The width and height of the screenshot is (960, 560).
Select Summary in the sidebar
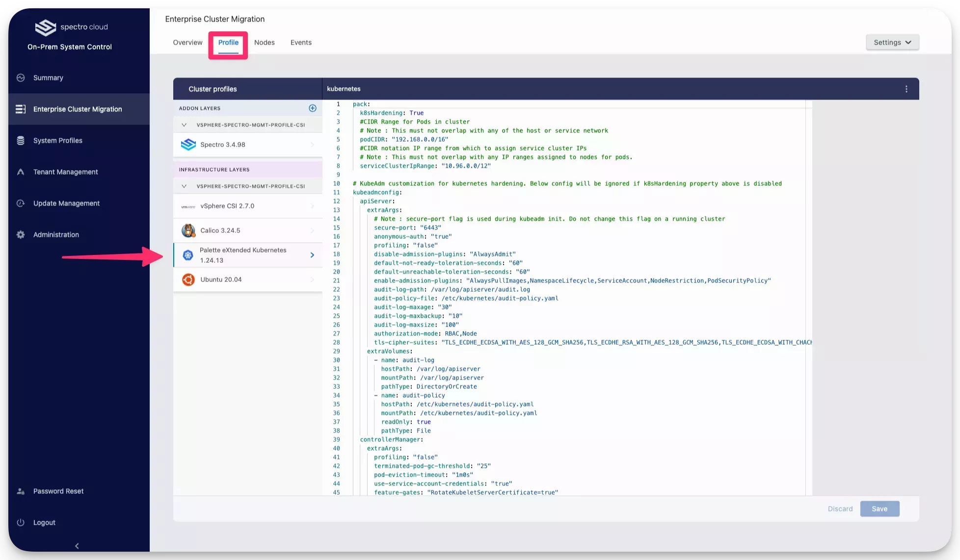click(48, 77)
